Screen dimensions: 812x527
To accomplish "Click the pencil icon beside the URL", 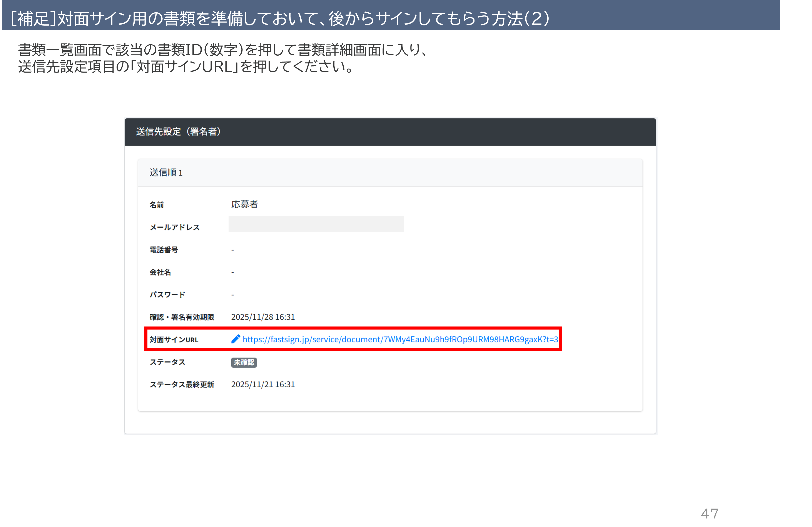I will pos(236,339).
